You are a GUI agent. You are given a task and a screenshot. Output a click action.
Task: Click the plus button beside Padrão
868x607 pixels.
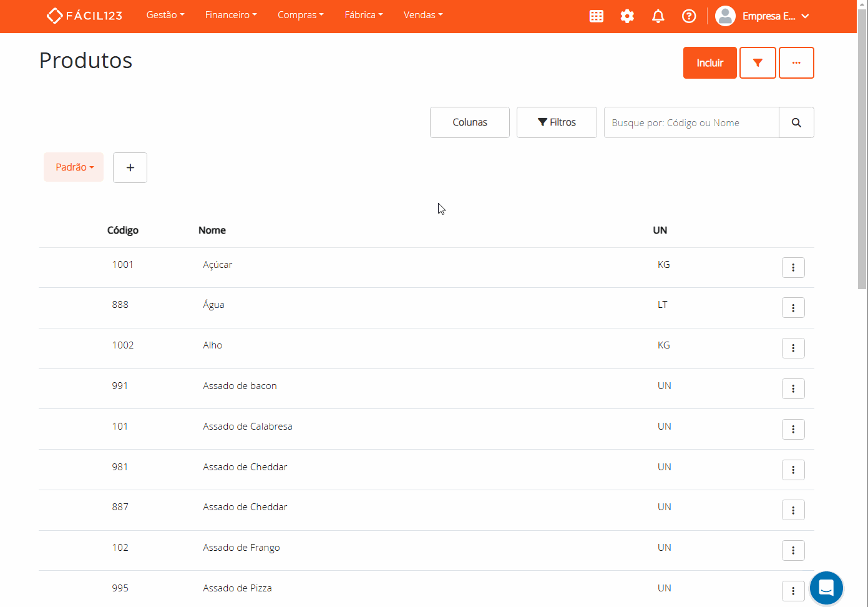point(130,167)
